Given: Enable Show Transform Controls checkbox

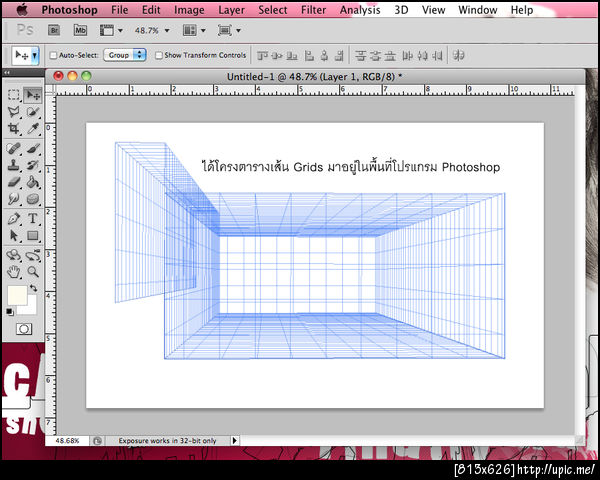Looking at the screenshot, I should click(159, 55).
